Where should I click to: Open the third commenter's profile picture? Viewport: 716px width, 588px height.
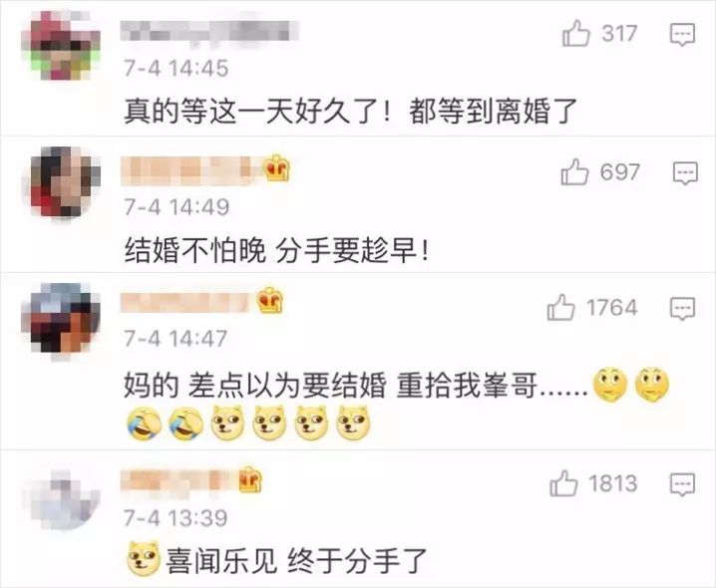click(61, 318)
